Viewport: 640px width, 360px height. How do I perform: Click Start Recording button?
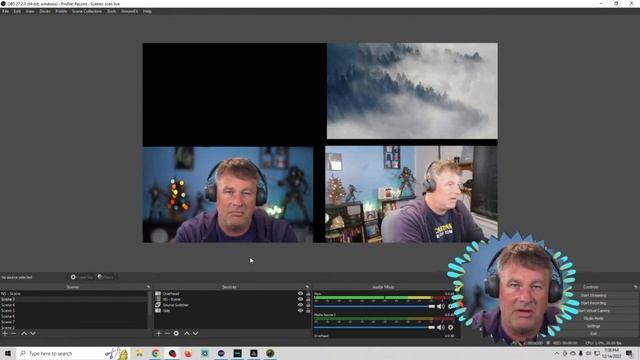pos(593,303)
